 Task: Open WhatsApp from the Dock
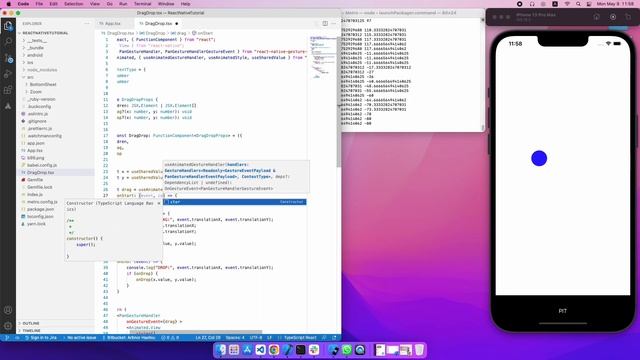(x=347, y=350)
